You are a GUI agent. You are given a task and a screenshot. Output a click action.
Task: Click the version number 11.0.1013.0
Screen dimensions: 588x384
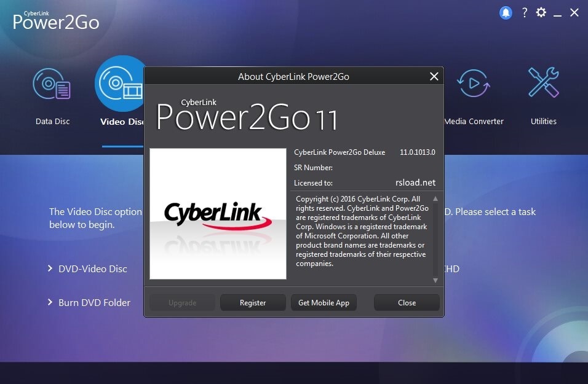[x=418, y=152]
